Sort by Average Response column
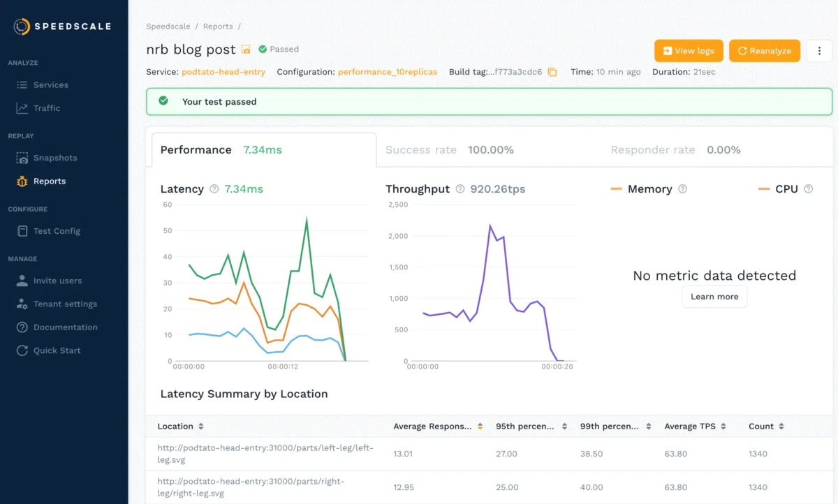This screenshot has height=504, width=838. click(480, 426)
